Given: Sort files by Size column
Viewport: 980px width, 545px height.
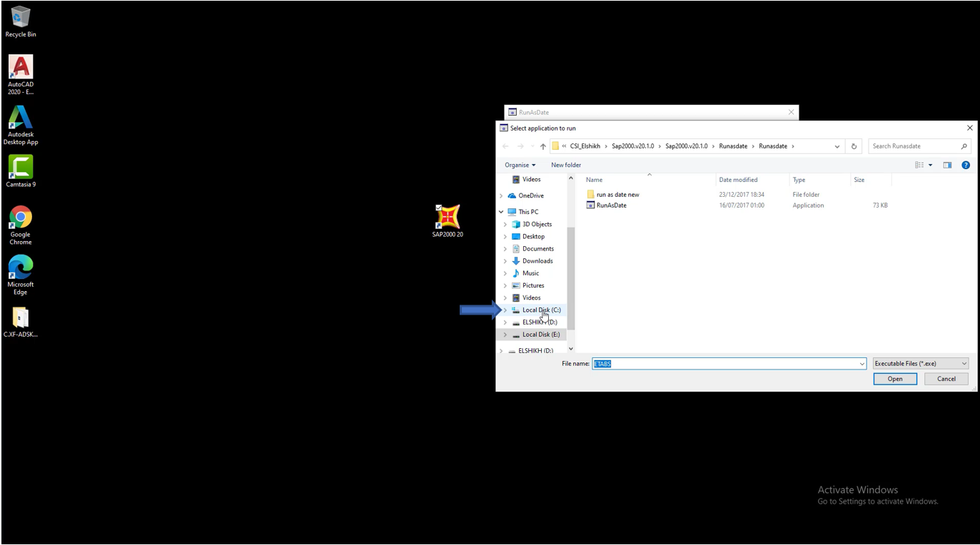Looking at the screenshot, I should [871, 180].
